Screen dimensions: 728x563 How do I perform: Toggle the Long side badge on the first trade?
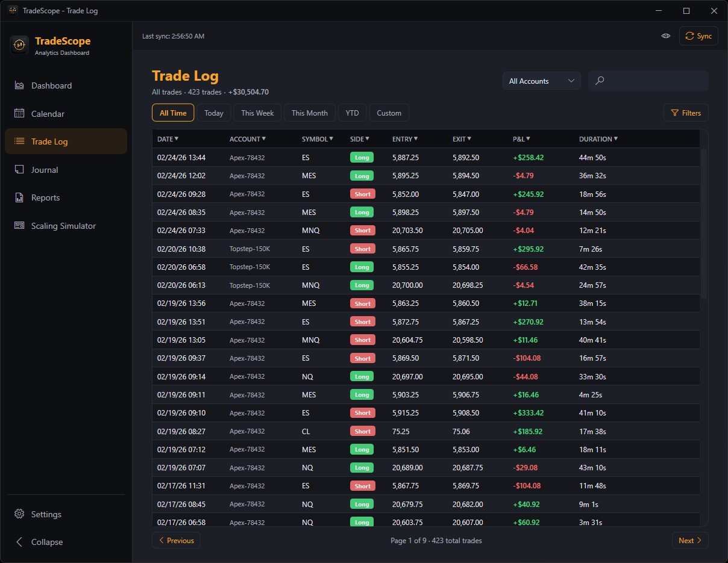pyautogui.click(x=362, y=157)
